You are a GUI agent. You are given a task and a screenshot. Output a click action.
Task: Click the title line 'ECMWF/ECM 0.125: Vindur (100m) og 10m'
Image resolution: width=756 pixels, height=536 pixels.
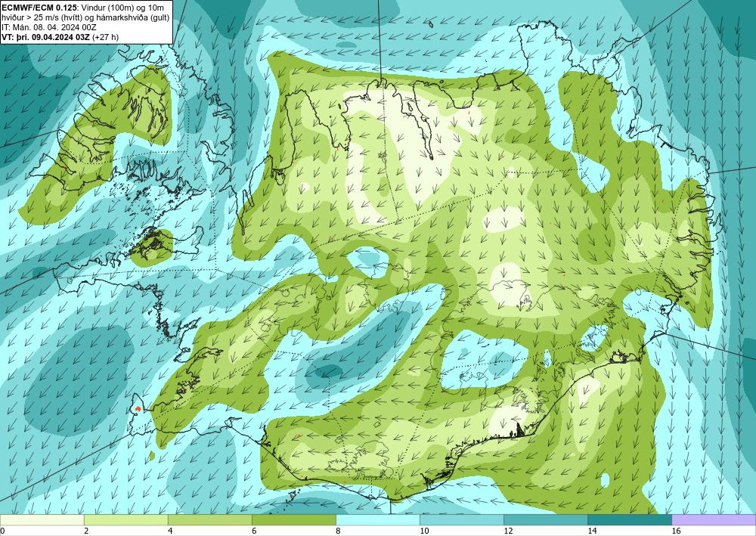pyautogui.click(x=83, y=8)
